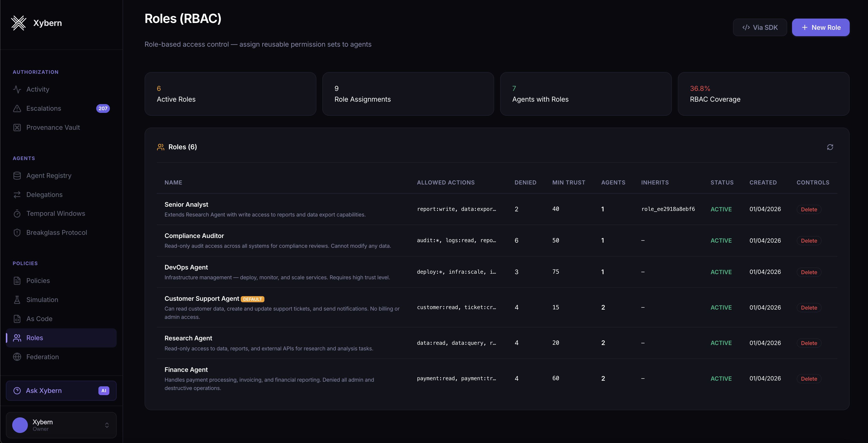Open the Delegations menu item

pyautogui.click(x=44, y=194)
